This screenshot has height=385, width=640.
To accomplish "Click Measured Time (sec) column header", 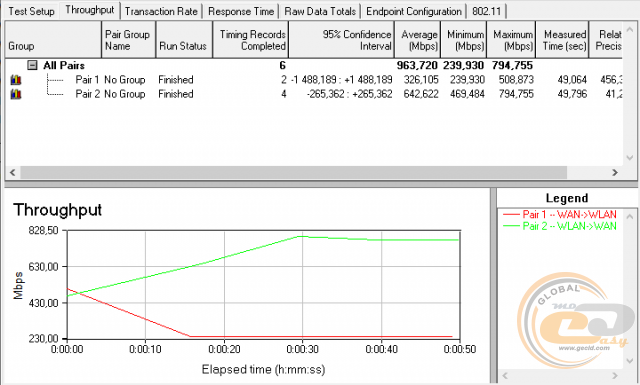I will pos(562,40).
